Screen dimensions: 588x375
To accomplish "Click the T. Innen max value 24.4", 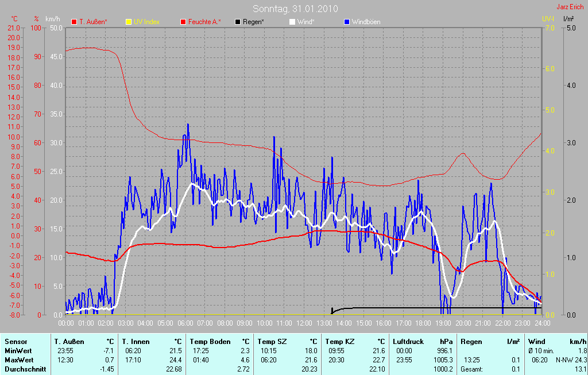I will pos(176,360).
